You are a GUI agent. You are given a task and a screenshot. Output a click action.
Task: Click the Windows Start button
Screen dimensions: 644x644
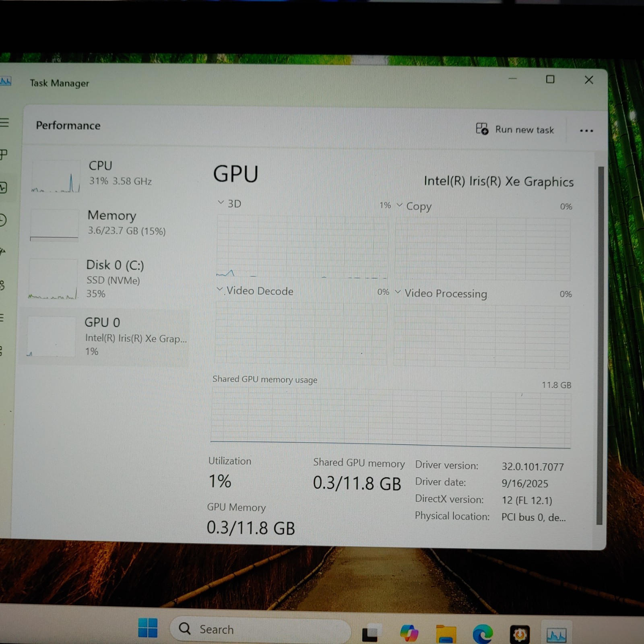[148, 628]
